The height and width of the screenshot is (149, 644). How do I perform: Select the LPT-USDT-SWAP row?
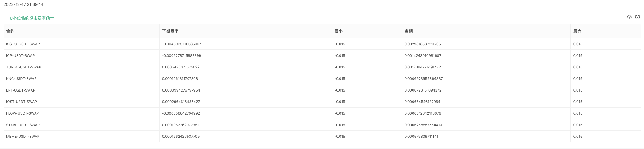[21, 90]
